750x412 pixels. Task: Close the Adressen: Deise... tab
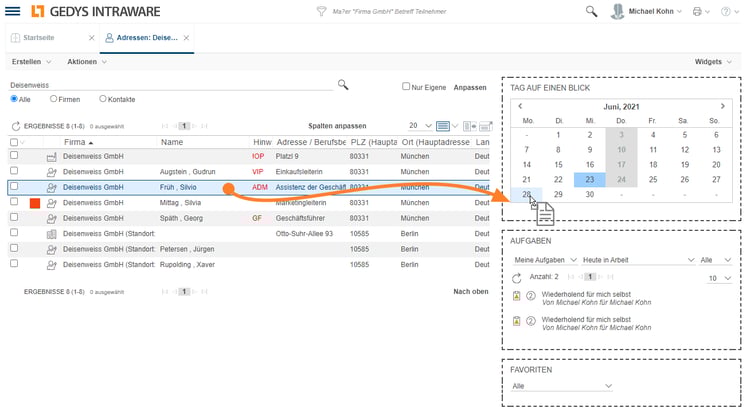(186, 38)
